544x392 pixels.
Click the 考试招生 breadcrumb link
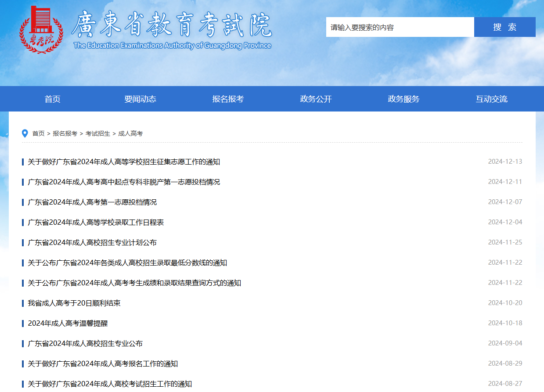98,133
